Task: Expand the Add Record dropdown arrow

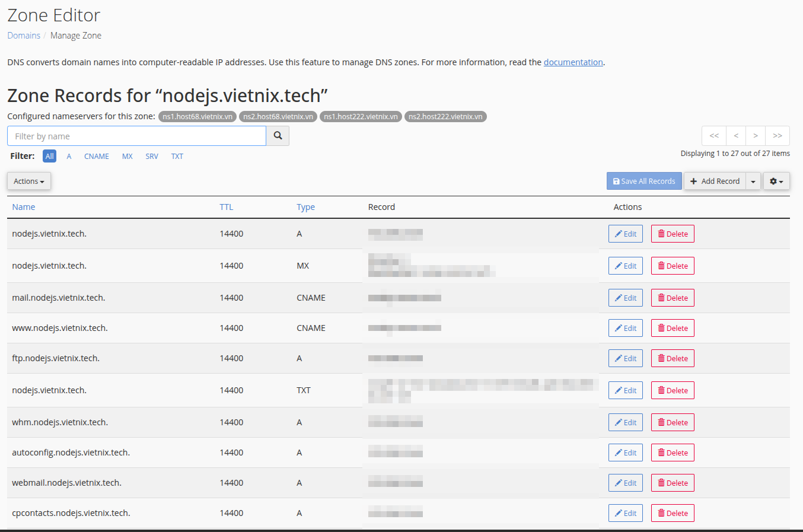Action: pyautogui.click(x=753, y=181)
